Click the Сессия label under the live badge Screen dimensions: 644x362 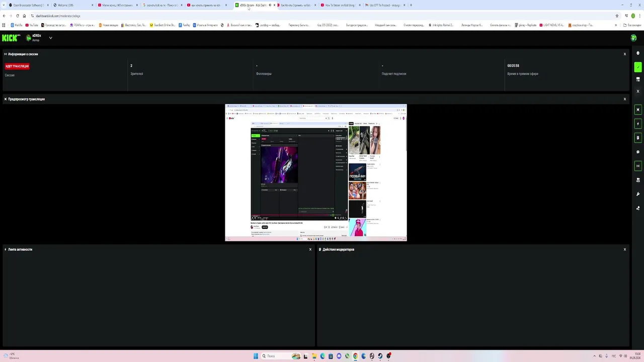pos(10,75)
